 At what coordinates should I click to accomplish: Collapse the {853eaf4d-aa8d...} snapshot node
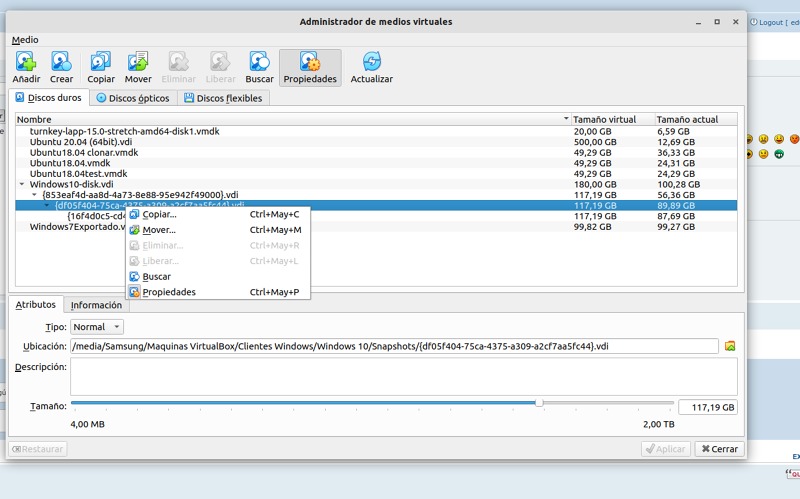(34, 195)
